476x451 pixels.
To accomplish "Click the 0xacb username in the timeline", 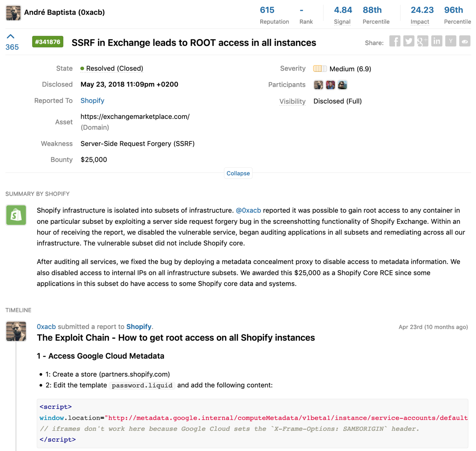I will coord(46,327).
